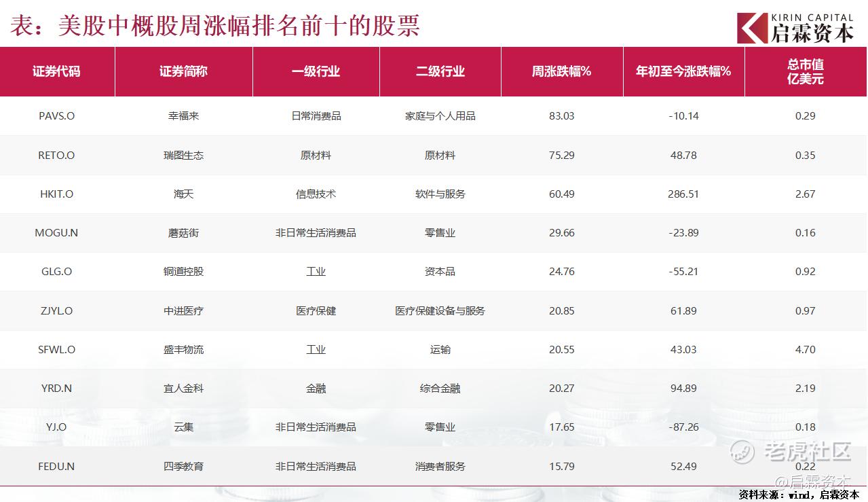Click the year-to-date value 94.89
868x502 pixels.
(x=683, y=389)
